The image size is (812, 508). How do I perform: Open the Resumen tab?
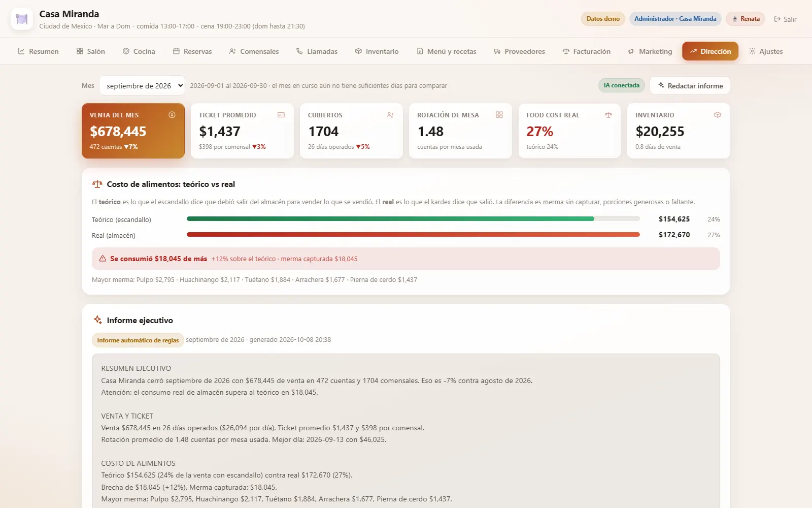click(39, 51)
